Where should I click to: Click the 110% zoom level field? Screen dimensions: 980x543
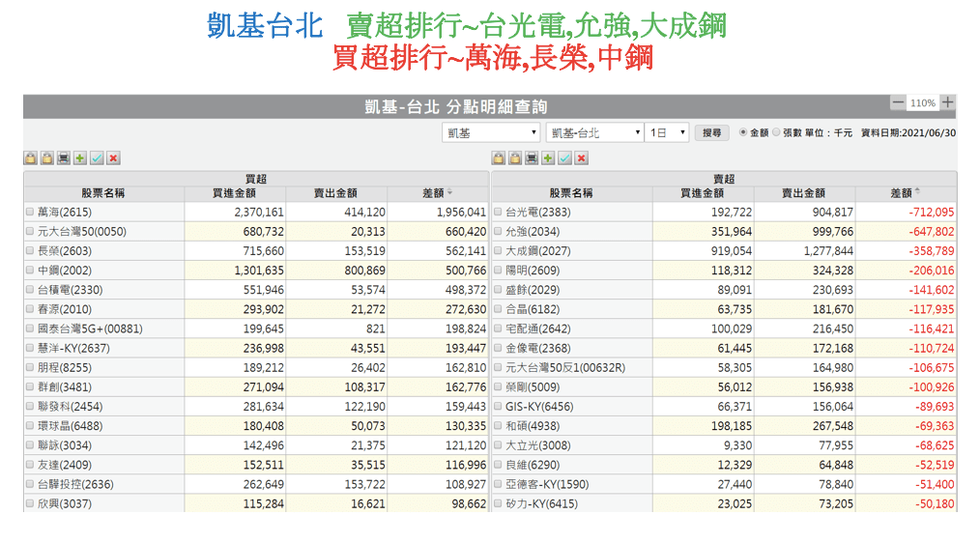click(923, 102)
